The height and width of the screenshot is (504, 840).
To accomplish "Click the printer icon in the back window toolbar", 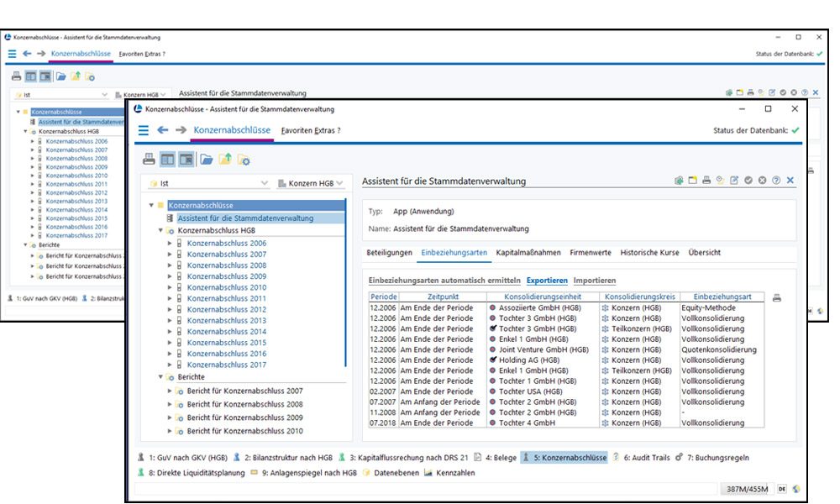I will pyautogui.click(x=17, y=76).
